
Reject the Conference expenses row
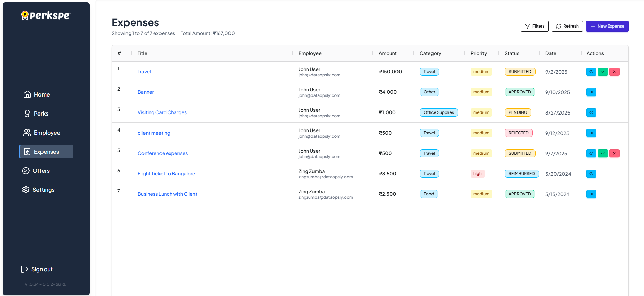coord(614,153)
